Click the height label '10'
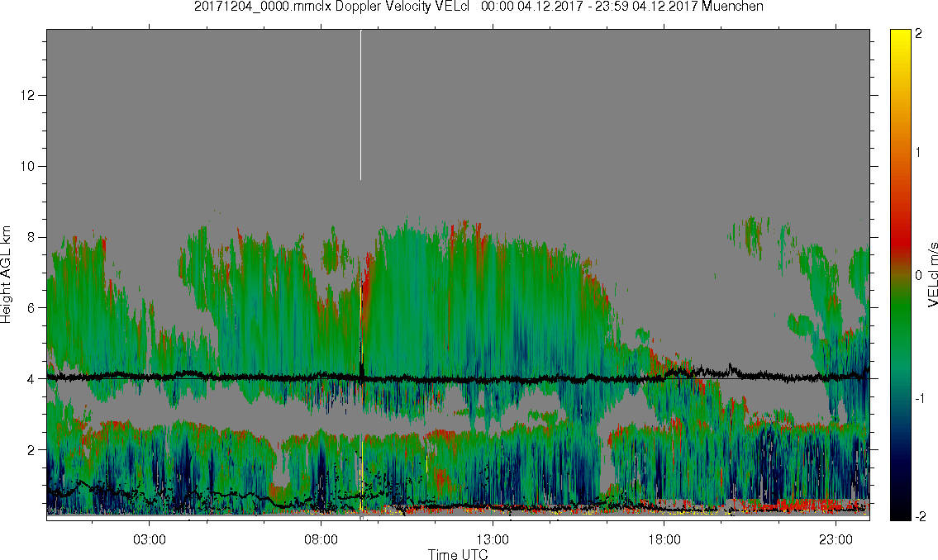Image resolution: width=938 pixels, height=560 pixels. [29, 166]
